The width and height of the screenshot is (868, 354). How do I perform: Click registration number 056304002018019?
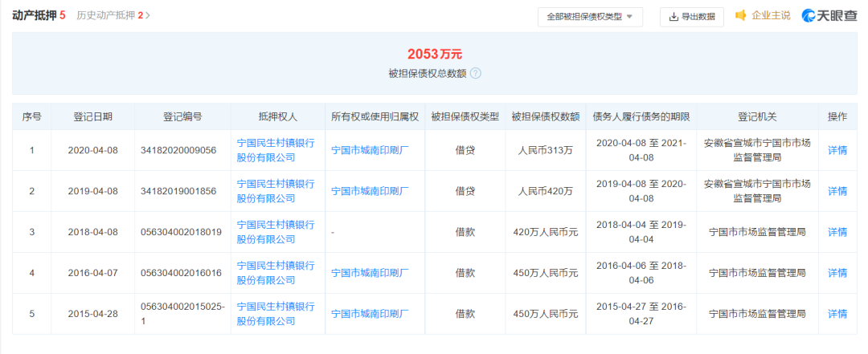tap(181, 232)
